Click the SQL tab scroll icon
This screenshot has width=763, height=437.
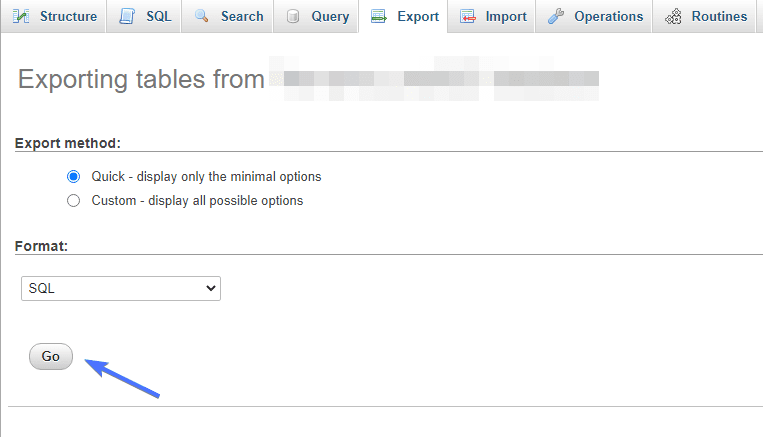point(127,17)
